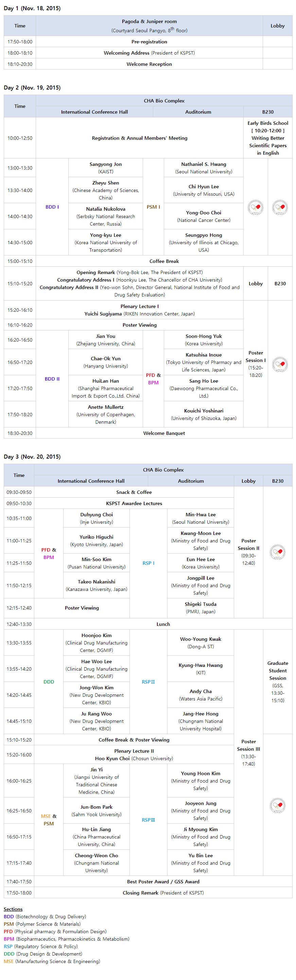Image resolution: width=296 pixels, height=980 pixels.
Task: Select the DDD session label on Day 3
Action: click(x=49, y=682)
